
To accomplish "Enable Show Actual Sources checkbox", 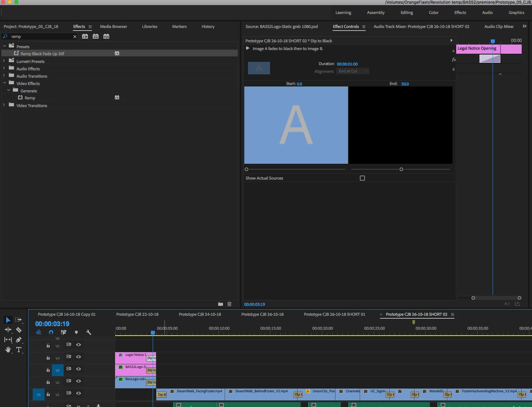I will pyautogui.click(x=362, y=178).
